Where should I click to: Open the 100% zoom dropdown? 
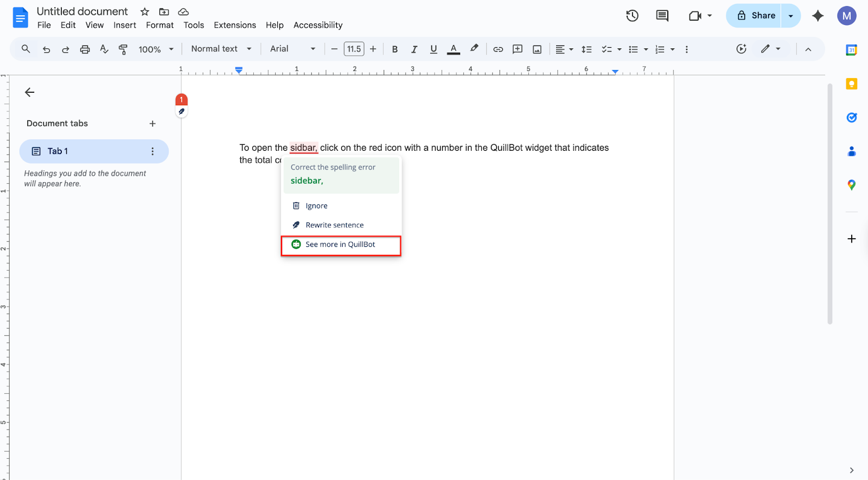coord(156,49)
